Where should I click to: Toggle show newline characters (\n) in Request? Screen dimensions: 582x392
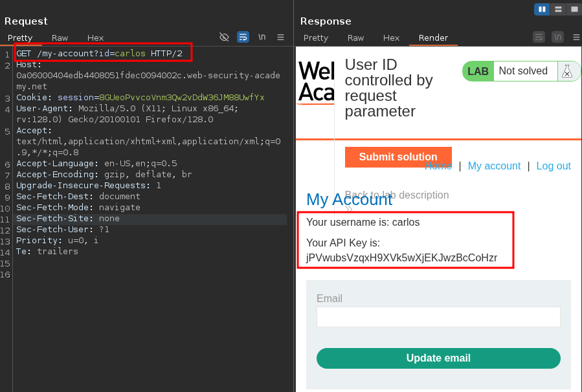pyautogui.click(x=262, y=37)
